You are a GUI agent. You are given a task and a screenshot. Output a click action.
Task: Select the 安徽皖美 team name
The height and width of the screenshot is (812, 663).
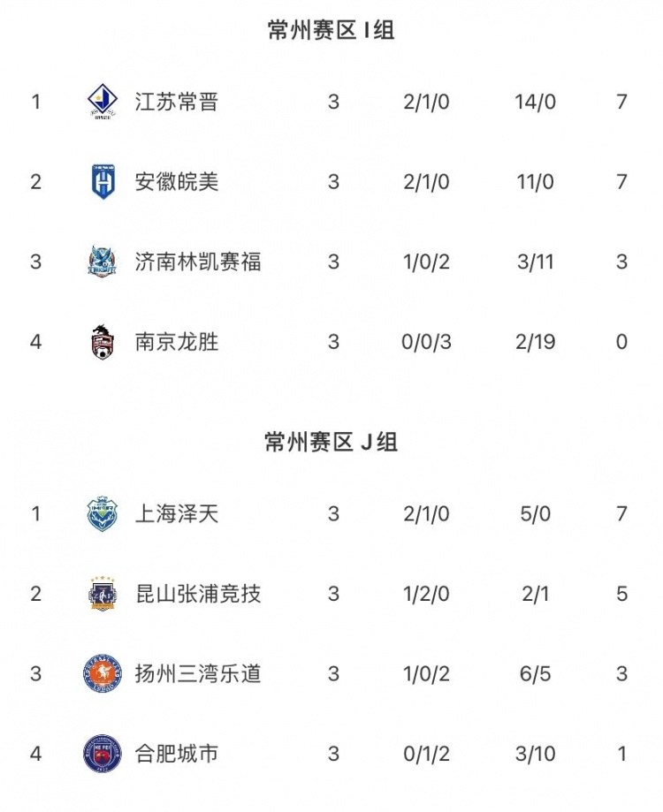(177, 182)
